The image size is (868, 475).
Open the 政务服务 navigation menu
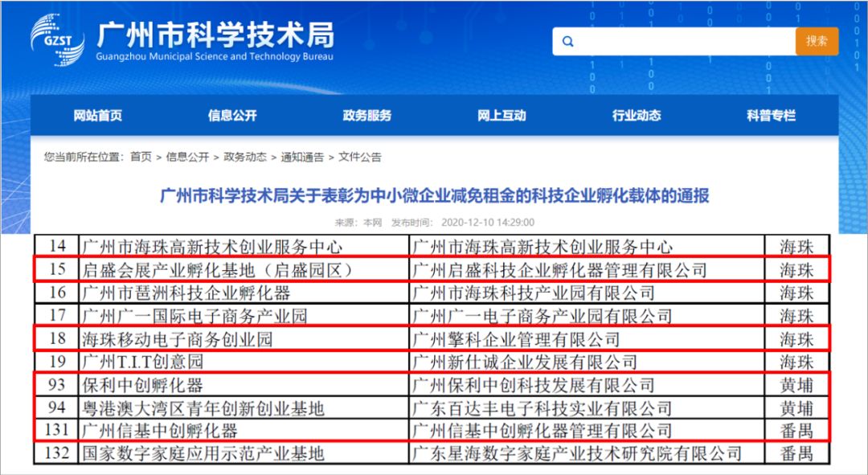coord(367,115)
